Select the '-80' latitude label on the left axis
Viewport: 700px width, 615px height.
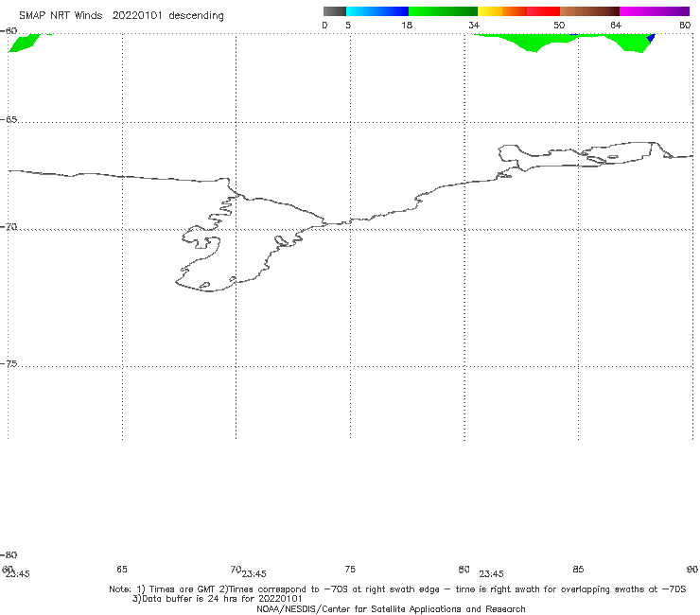[9, 554]
